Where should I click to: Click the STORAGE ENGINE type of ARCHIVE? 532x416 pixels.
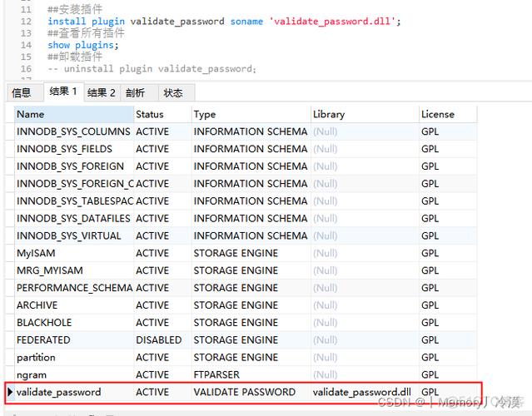(x=251, y=305)
